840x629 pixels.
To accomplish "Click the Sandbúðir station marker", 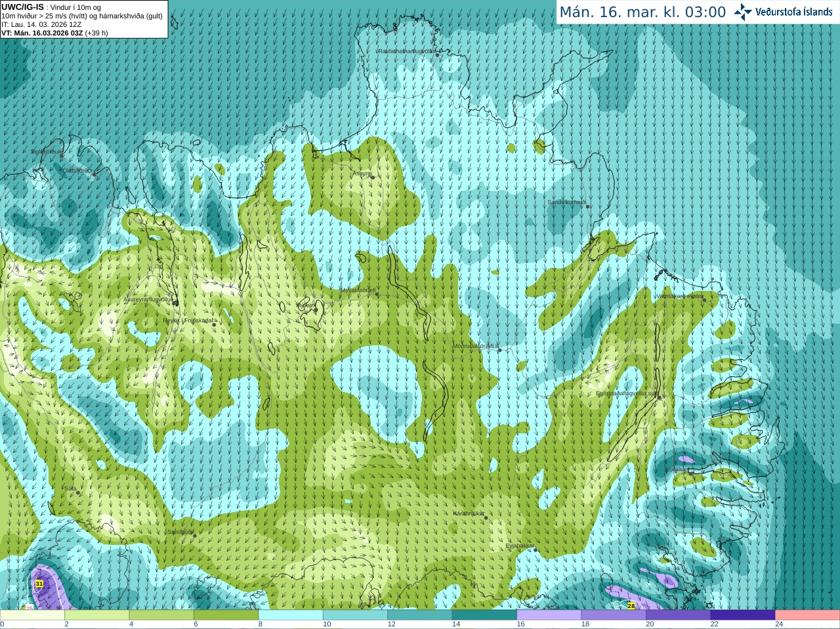I will [x=195, y=536].
